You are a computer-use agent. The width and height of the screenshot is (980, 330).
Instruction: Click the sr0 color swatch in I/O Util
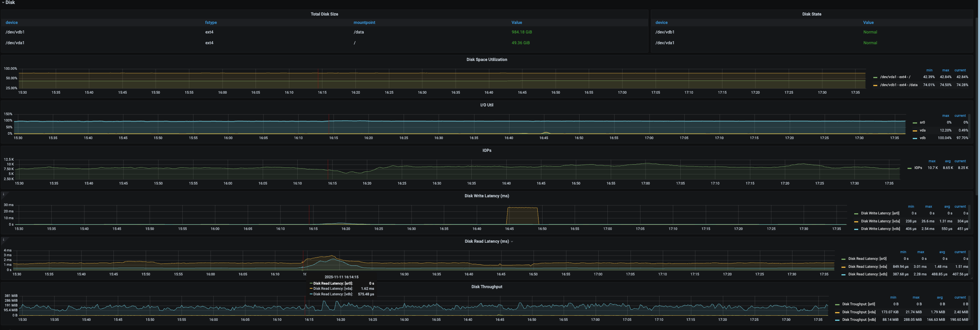pos(915,123)
